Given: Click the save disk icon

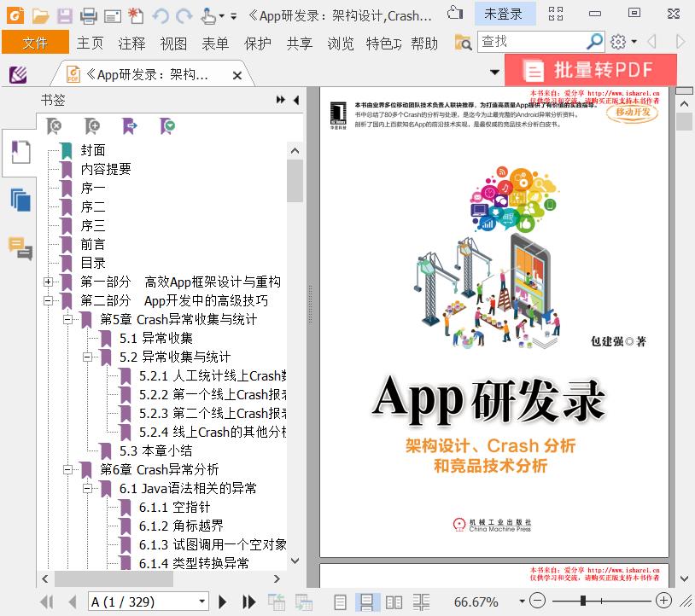Looking at the screenshot, I should [65, 16].
